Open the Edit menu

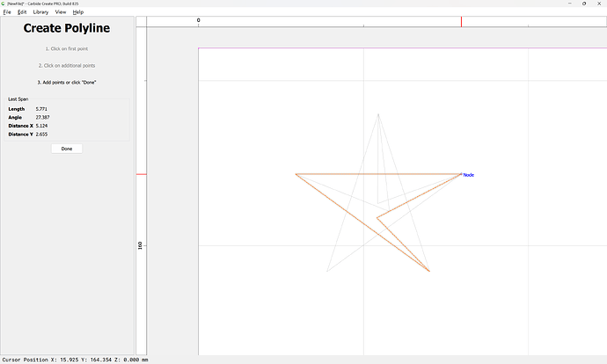tap(23, 12)
